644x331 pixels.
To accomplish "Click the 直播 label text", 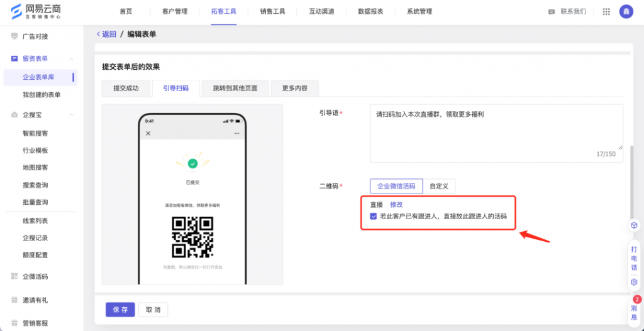I will (377, 205).
